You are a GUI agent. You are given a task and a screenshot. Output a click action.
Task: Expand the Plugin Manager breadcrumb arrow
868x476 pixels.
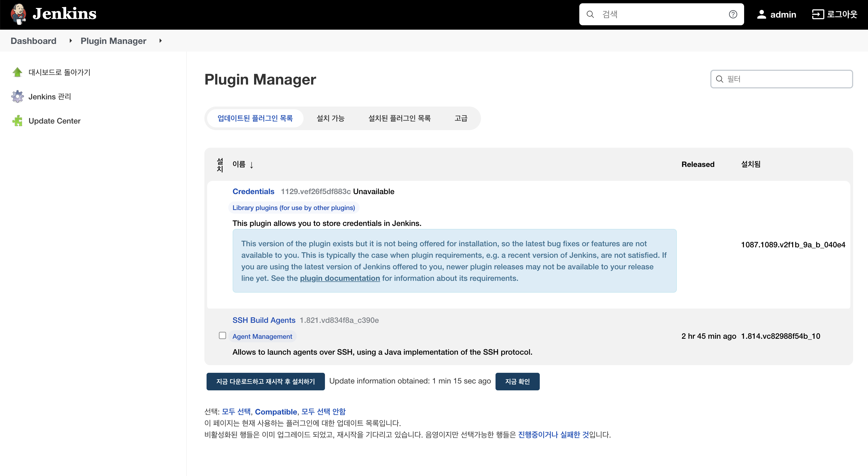click(x=160, y=41)
